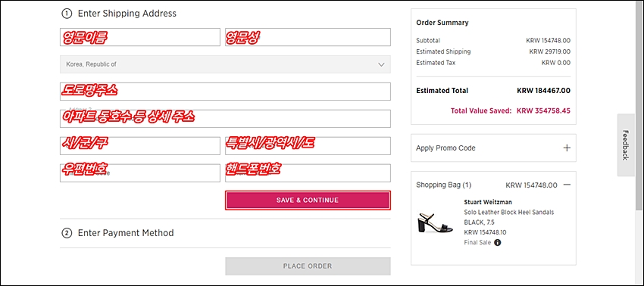
Task: Expand Apply Promo Code with plus icon
Action: coord(567,148)
